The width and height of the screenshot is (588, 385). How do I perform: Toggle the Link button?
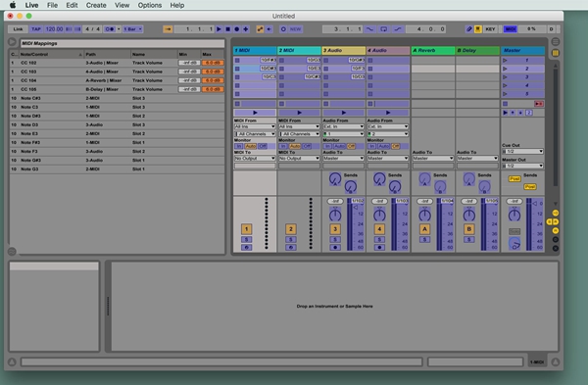tap(18, 28)
